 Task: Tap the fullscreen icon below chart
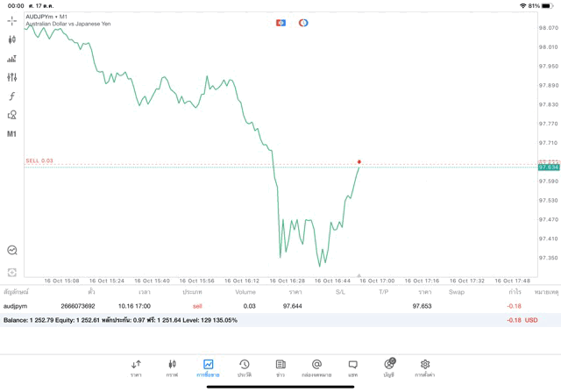click(11, 273)
